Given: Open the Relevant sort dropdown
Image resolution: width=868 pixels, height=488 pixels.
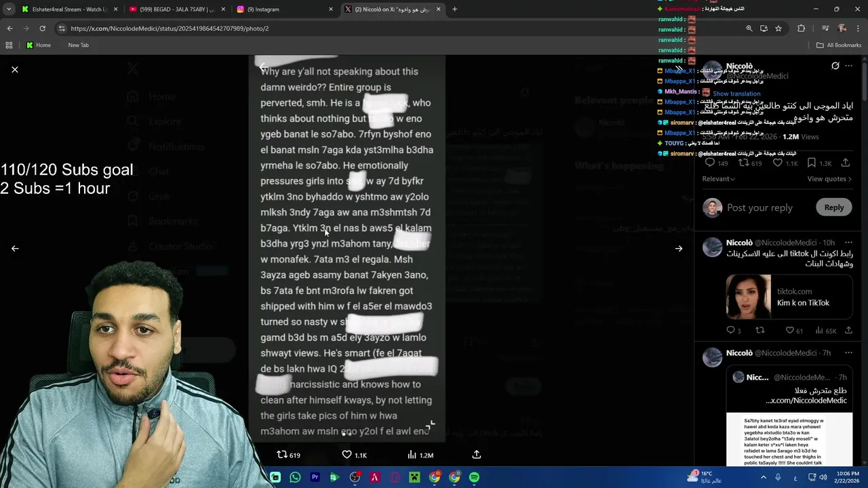Looking at the screenshot, I should 719,179.
